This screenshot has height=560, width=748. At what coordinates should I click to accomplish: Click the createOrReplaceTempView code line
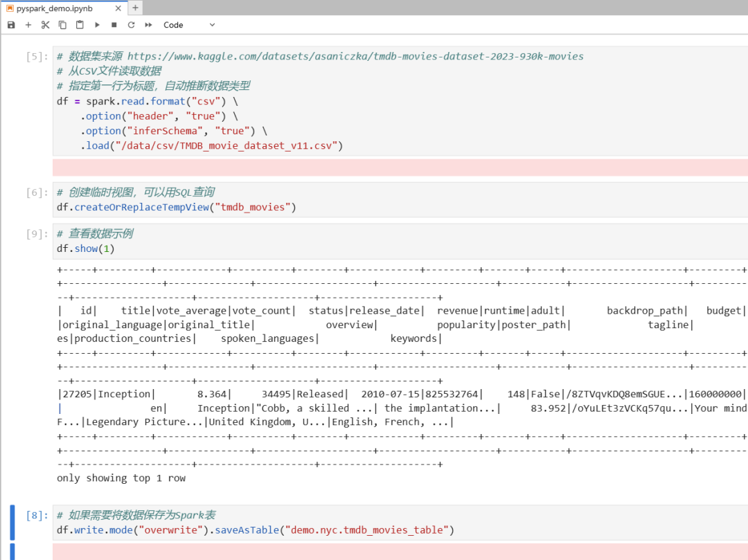(177, 207)
